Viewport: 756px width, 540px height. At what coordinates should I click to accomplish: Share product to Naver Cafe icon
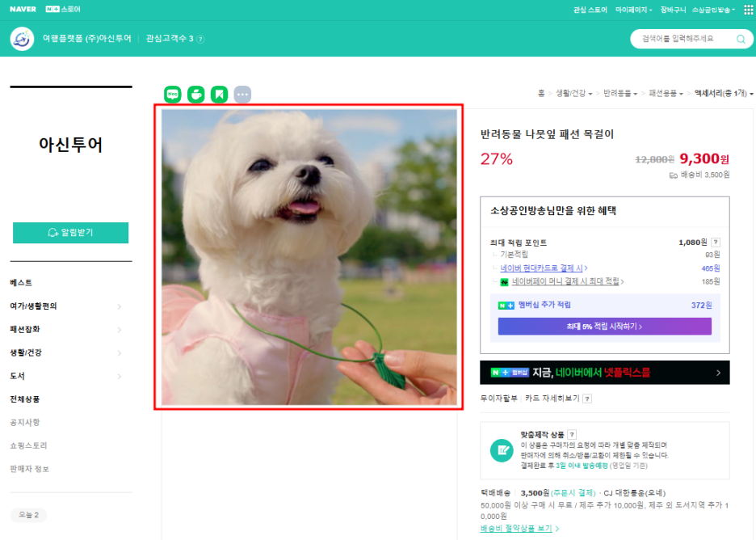point(195,95)
